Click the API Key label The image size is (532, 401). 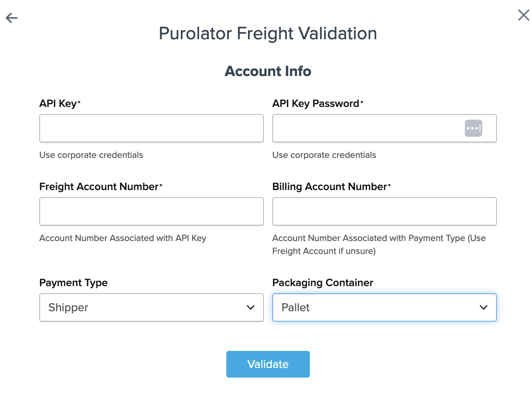pos(58,104)
